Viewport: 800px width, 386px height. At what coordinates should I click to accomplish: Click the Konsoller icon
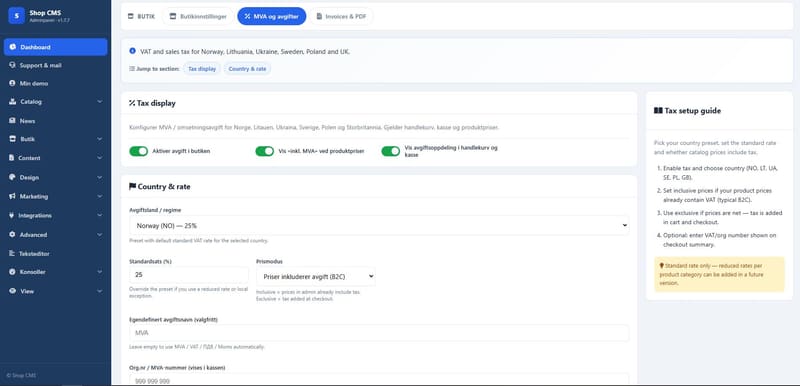[13, 272]
